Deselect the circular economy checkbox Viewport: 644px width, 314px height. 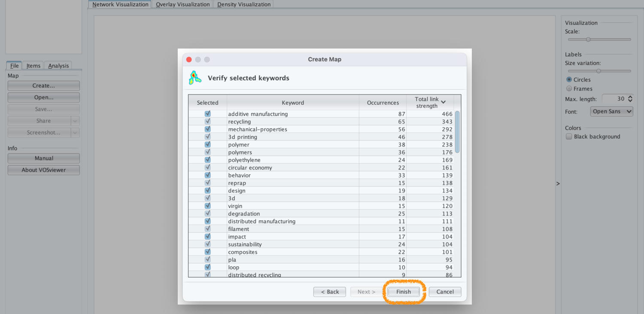(208, 168)
